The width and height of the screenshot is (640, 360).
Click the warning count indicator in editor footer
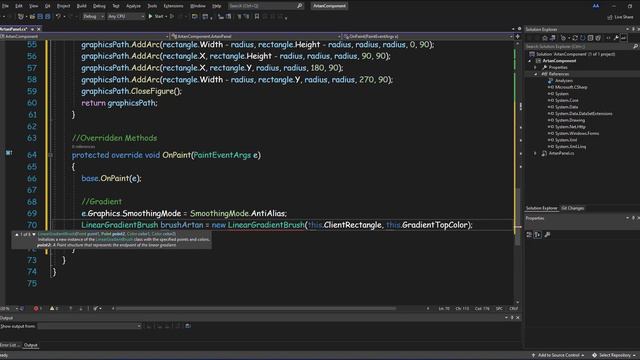[x=54, y=309]
